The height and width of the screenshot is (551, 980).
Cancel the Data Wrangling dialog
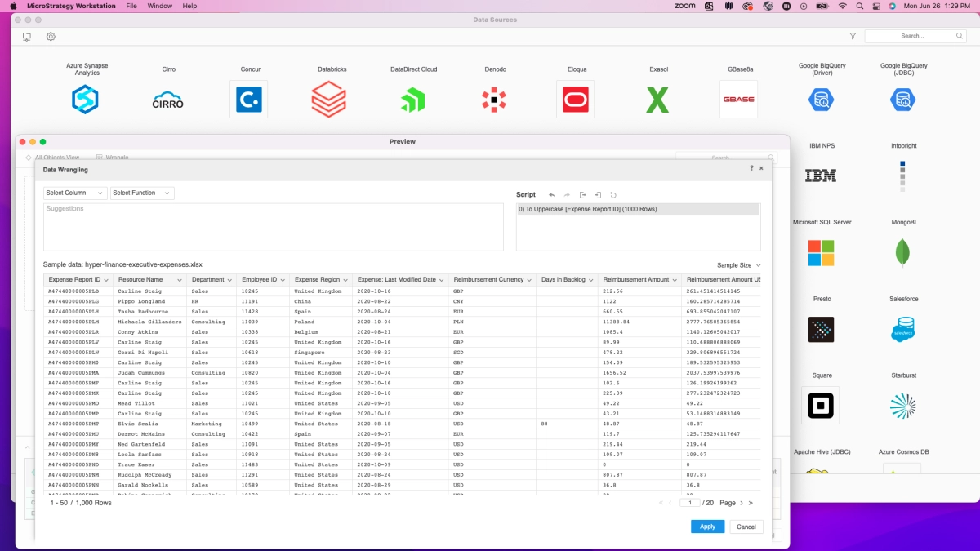pyautogui.click(x=746, y=527)
